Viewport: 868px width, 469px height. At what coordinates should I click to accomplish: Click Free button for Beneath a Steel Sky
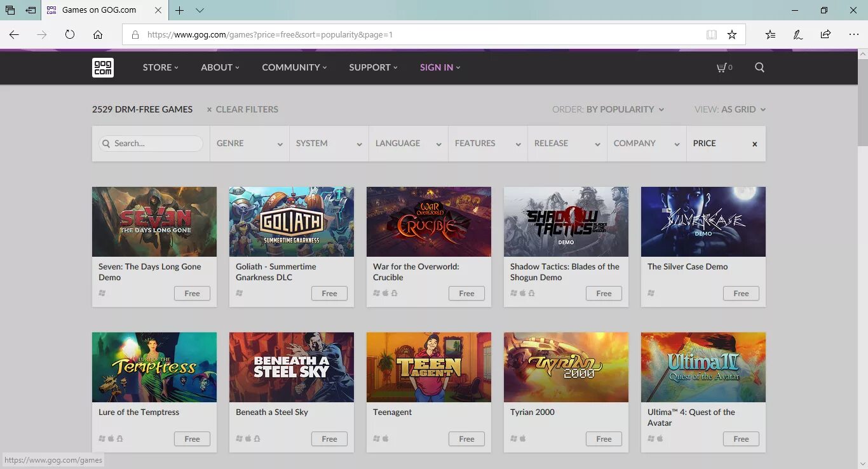[329, 439]
